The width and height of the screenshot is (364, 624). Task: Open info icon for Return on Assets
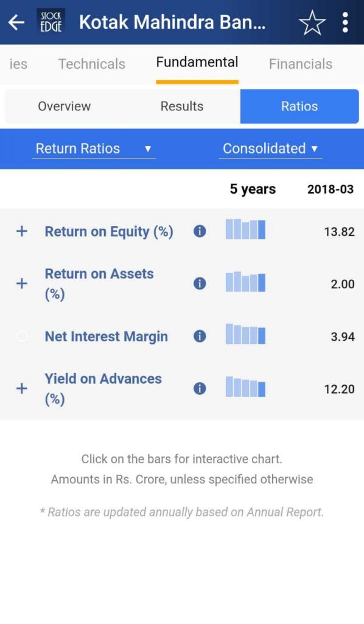[200, 283]
